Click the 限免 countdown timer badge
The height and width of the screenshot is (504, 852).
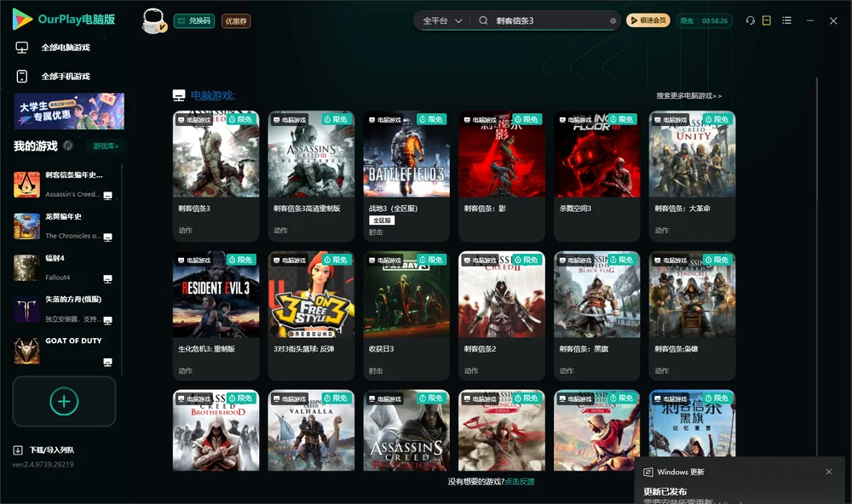(705, 20)
